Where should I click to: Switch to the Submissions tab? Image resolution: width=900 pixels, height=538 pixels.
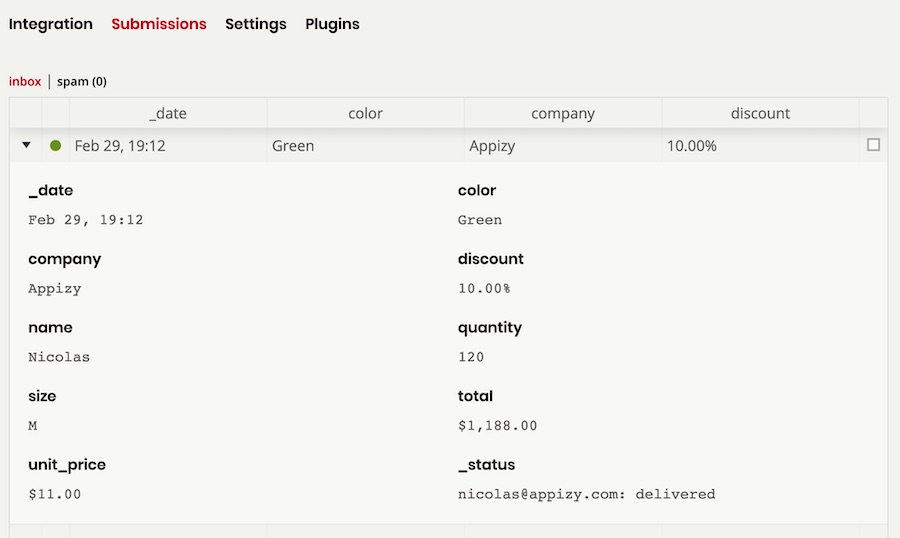pyautogui.click(x=159, y=24)
